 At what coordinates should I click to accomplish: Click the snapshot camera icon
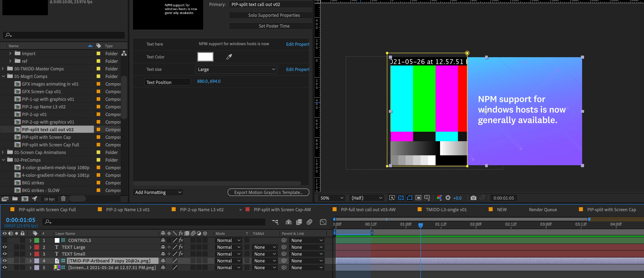[473, 198]
